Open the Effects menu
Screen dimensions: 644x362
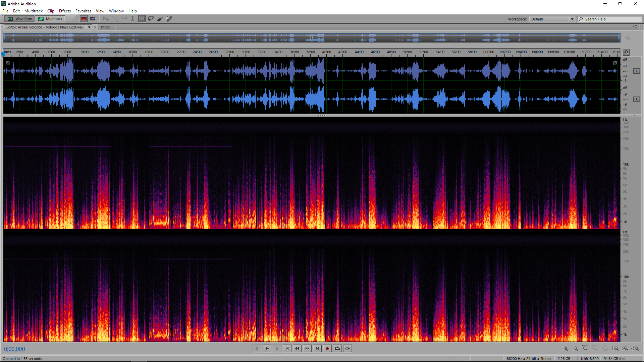65,11
